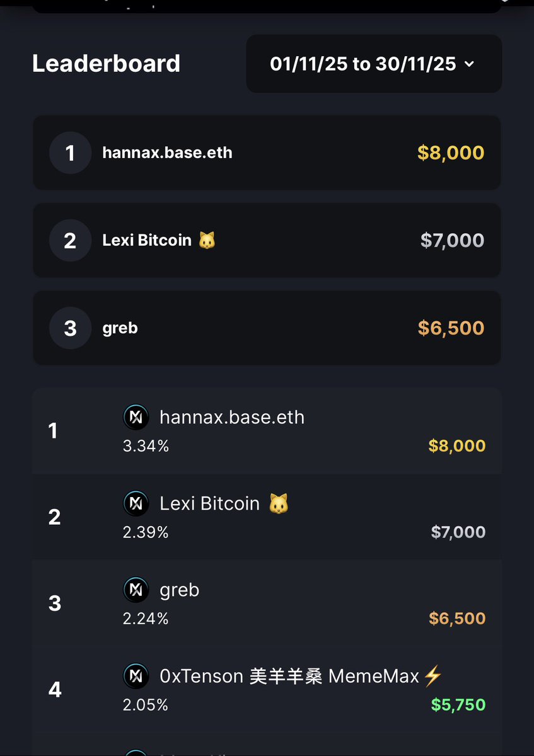The height and width of the screenshot is (756, 534).
Task: Click the chevron arrow beside the date range
Action: point(468,64)
